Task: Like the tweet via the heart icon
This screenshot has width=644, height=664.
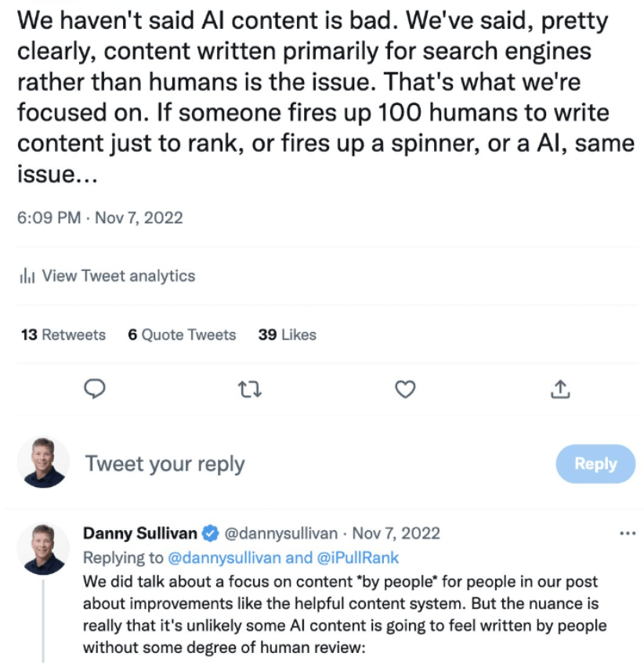Action: pos(405,389)
